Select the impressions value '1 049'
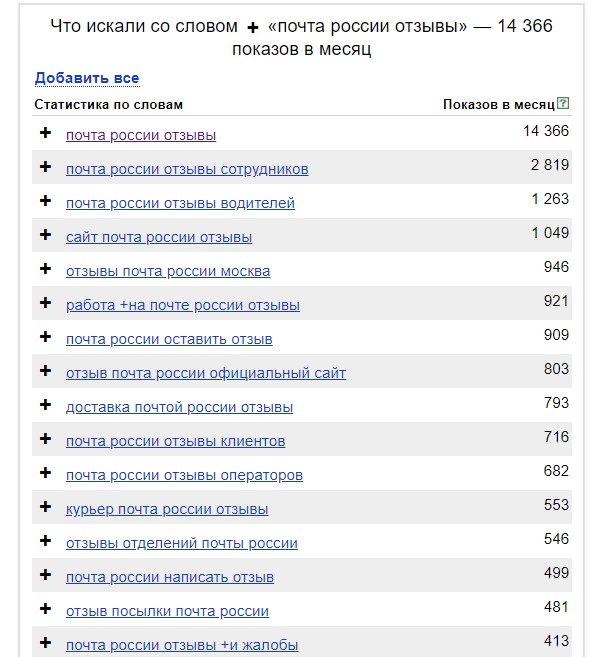The width and height of the screenshot is (597, 657). point(550,233)
